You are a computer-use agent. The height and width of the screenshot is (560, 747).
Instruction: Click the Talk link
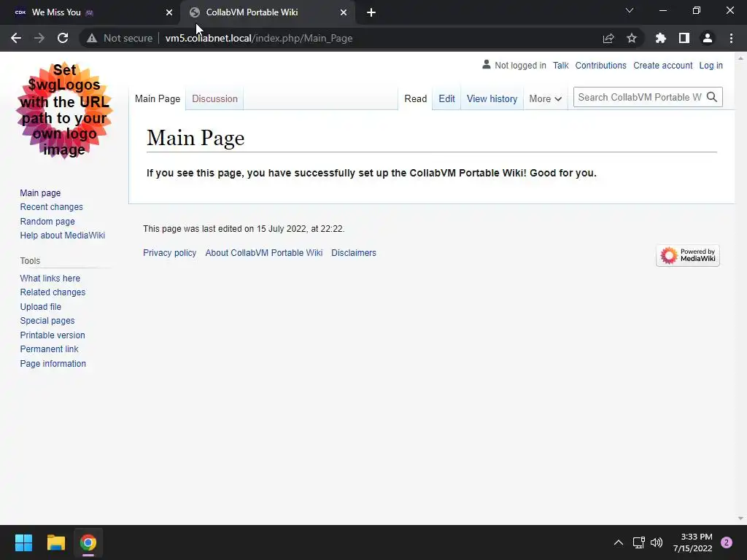point(561,65)
